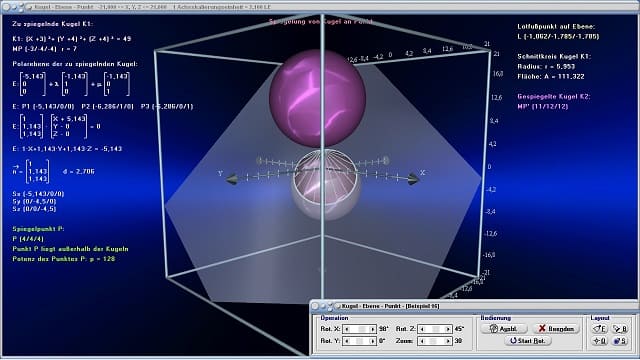
Task: Increase Zoom with right arrow
Action: (x=447, y=341)
